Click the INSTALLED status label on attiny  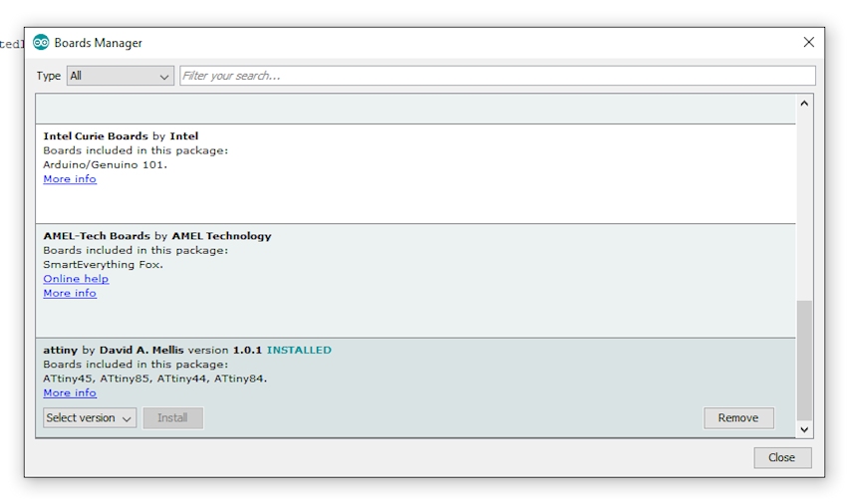[299, 350]
